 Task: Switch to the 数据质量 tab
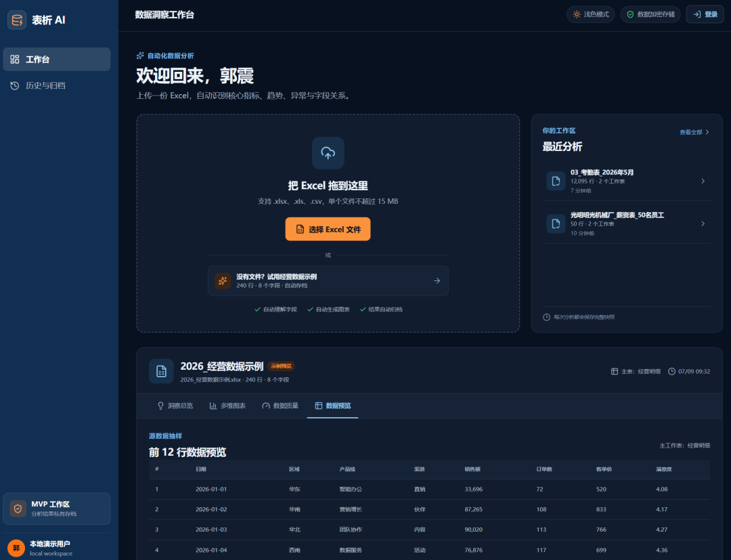[x=280, y=406]
